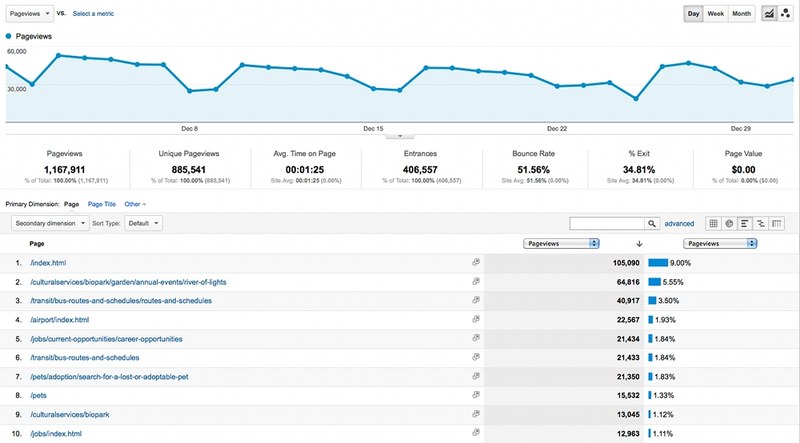Switch to motion chart view
The height and width of the screenshot is (443, 800).
click(x=787, y=14)
